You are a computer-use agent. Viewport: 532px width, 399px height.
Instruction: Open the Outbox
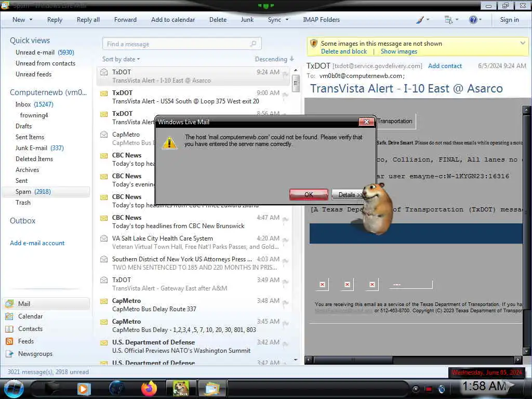[22, 220]
